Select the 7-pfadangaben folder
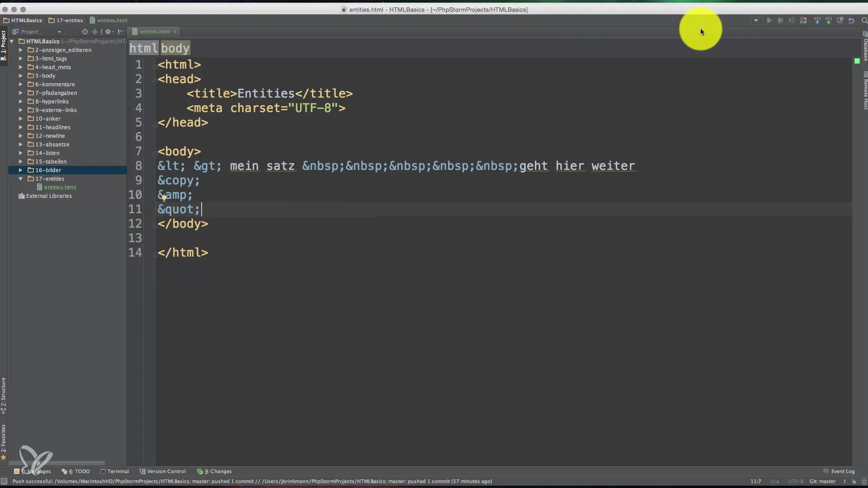The height and width of the screenshot is (488, 868). [52, 93]
